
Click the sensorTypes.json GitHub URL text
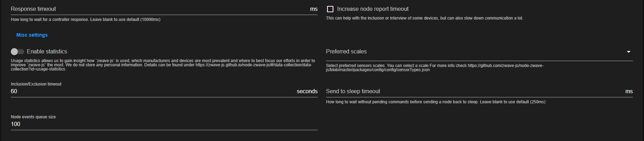coord(505,66)
